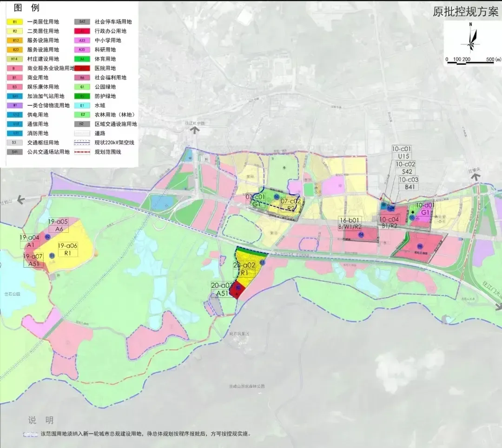Click the blue dashed 220kV line legend symbol
Image resolution: width=502 pixels, height=448 pixels.
click(x=82, y=143)
